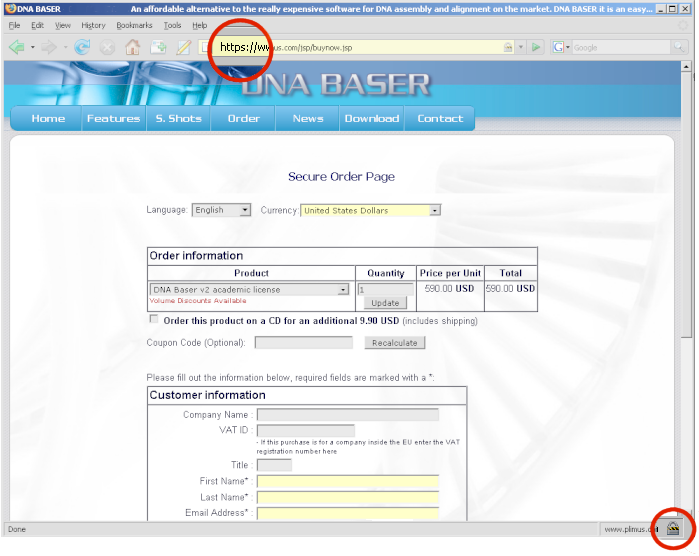This screenshot has height=556, width=699.
Task: Click the pencil edit toolbar icon
Action: click(x=184, y=47)
